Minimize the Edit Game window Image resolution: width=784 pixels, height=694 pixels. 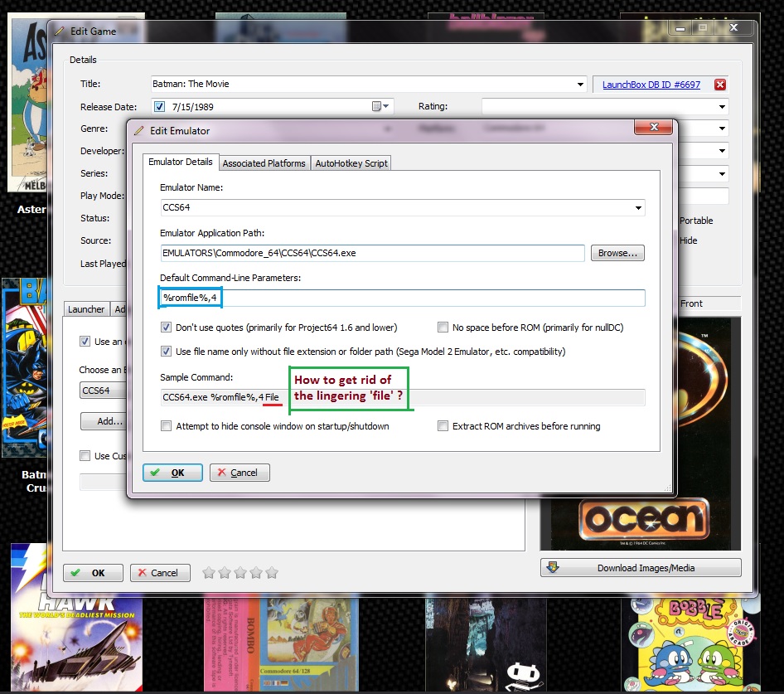pos(680,28)
